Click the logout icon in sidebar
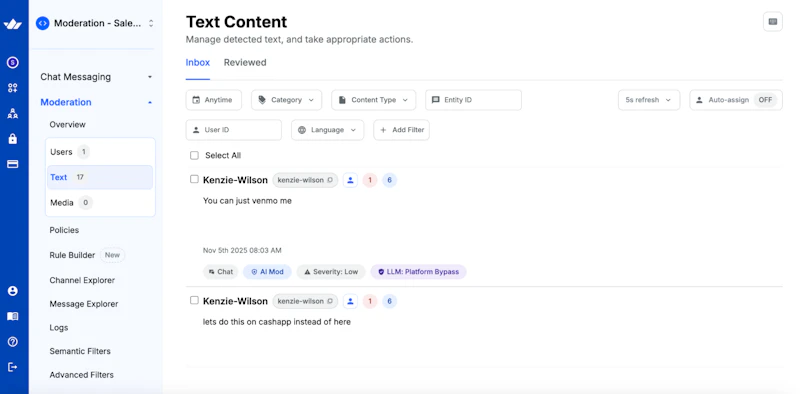 [x=13, y=367]
